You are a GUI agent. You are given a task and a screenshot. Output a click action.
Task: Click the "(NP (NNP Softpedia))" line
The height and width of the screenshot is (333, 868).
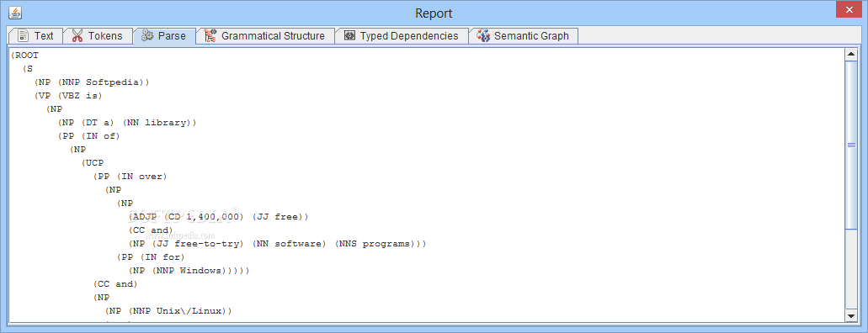point(92,82)
